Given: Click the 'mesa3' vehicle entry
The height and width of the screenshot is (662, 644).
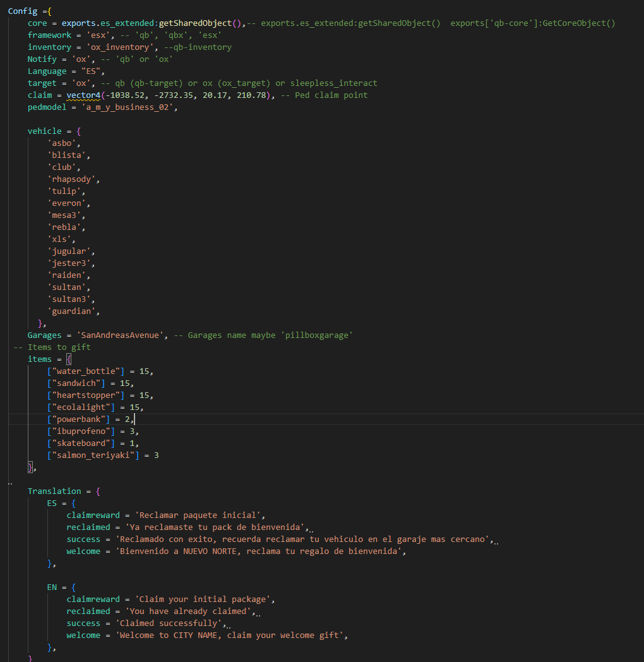Looking at the screenshot, I should (64, 215).
